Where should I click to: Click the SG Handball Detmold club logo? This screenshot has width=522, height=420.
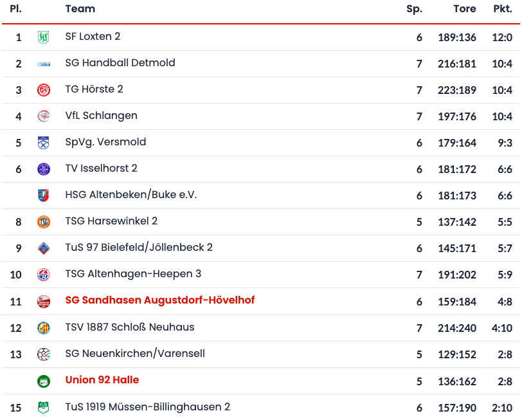(x=43, y=64)
